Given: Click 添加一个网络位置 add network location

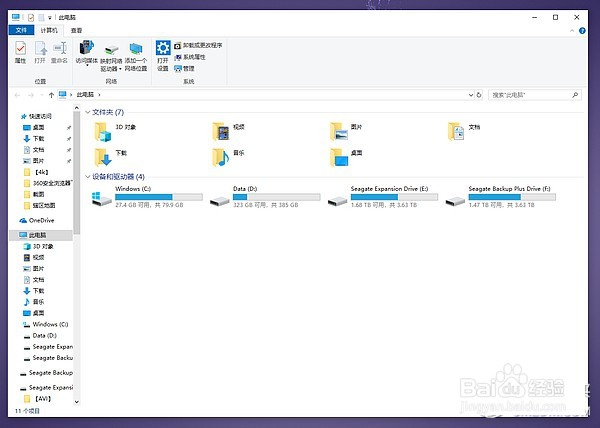Looking at the screenshot, I should (x=136, y=57).
